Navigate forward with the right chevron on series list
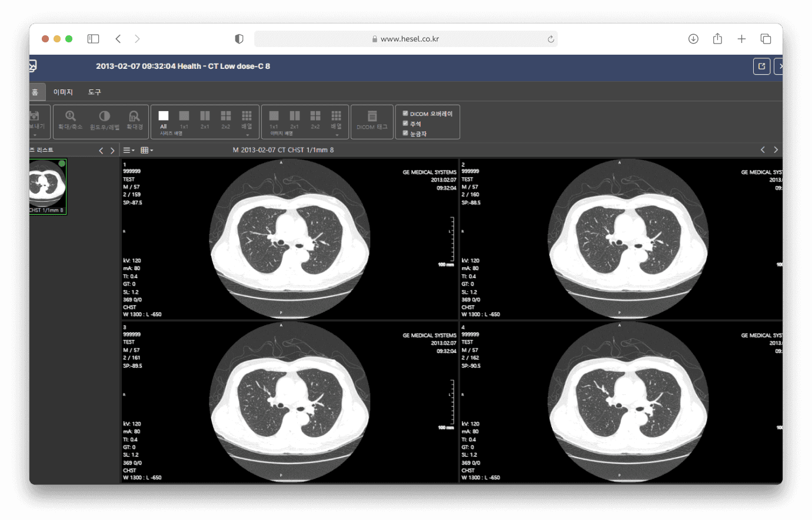Viewport: 812px width, 520px height. [x=112, y=150]
